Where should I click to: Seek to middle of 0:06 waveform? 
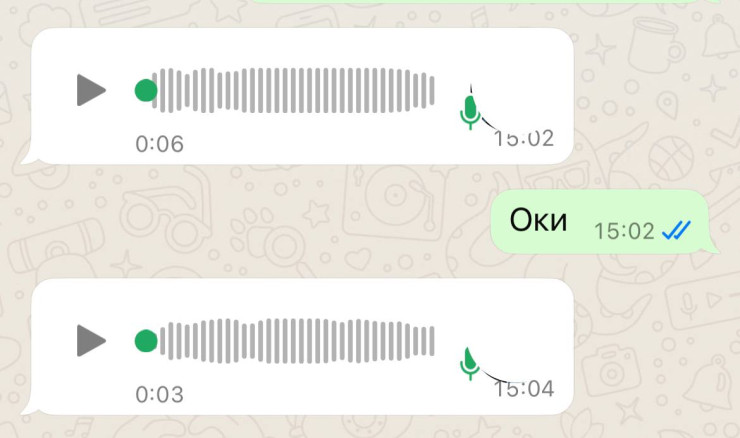pos(293,91)
